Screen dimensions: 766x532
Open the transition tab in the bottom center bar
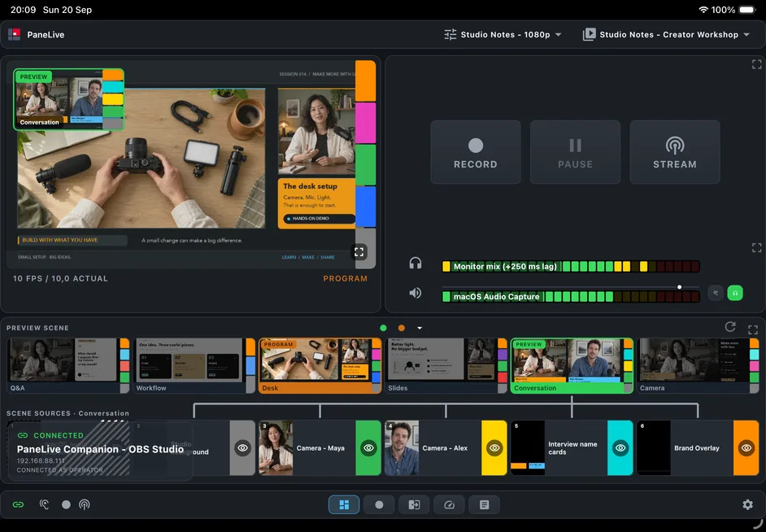click(x=414, y=504)
